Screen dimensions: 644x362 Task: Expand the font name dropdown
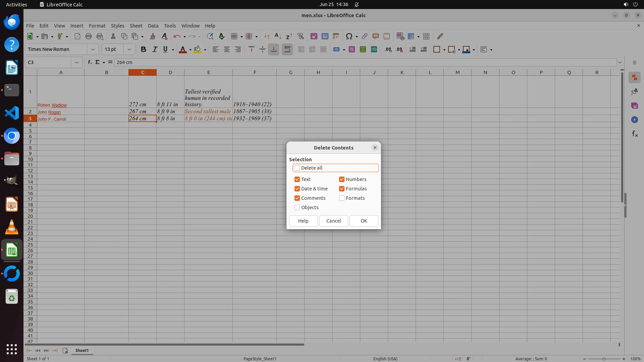click(x=93, y=49)
